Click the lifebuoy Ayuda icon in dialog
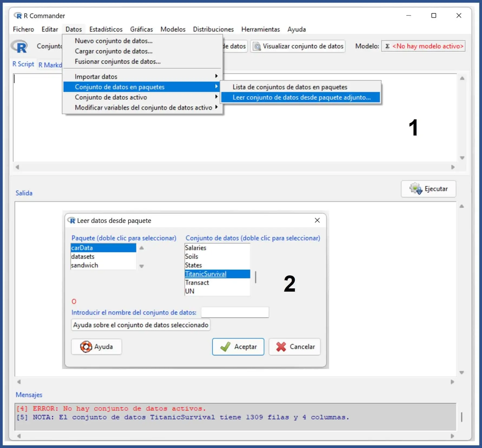Viewport: 482px width, 448px height. [x=86, y=347]
